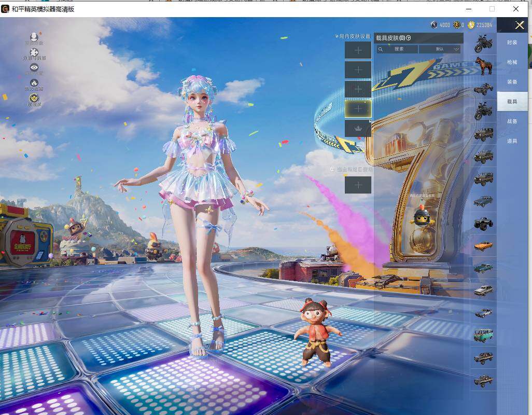Click the silver currency icon showing 4000

pos(434,25)
